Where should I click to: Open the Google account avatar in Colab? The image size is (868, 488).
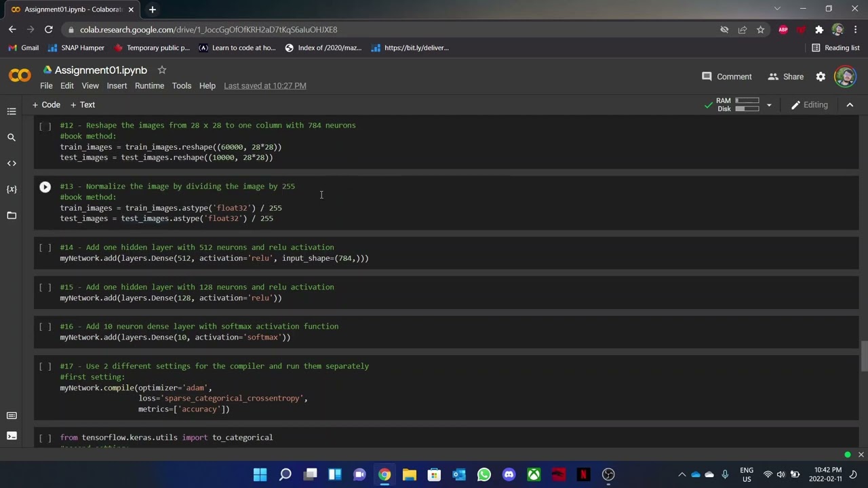pyautogui.click(x=845, y=77)
